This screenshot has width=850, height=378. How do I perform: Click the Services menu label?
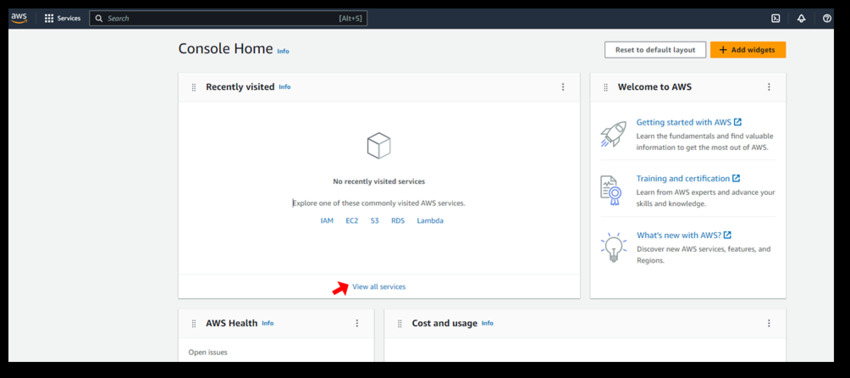click(x=69, y=18)
